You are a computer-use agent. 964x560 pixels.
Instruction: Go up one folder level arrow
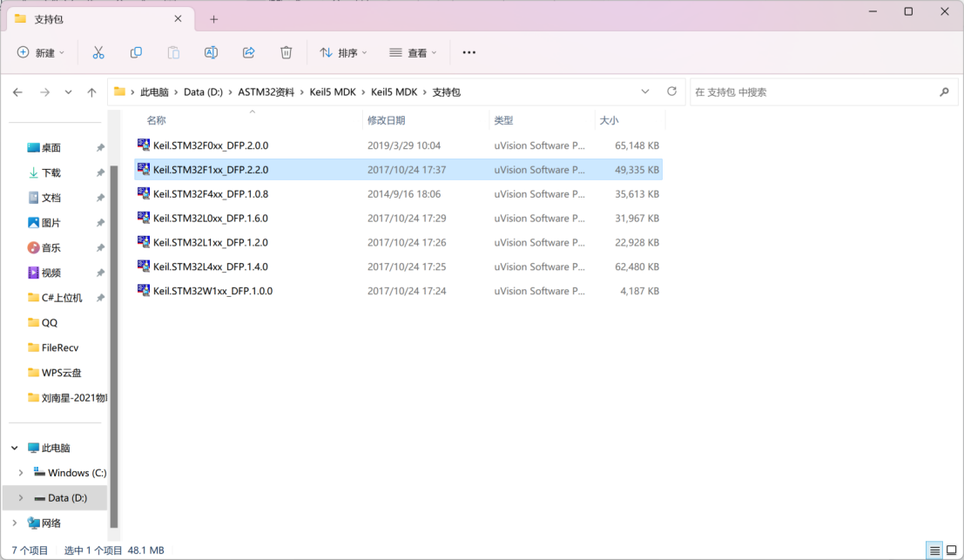pos(91,92)
